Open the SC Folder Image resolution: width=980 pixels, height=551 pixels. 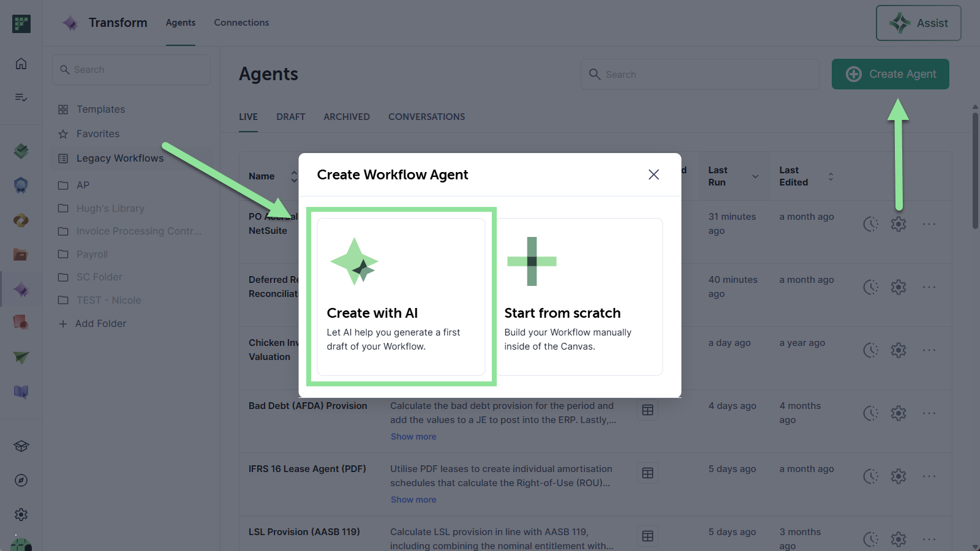(x=99, y=277)
